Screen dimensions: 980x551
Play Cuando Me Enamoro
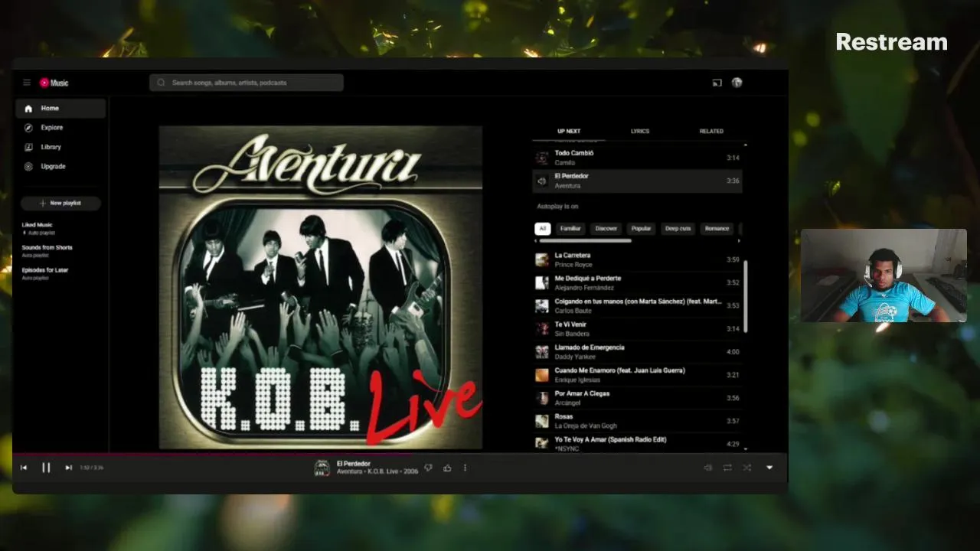[637, 375]
